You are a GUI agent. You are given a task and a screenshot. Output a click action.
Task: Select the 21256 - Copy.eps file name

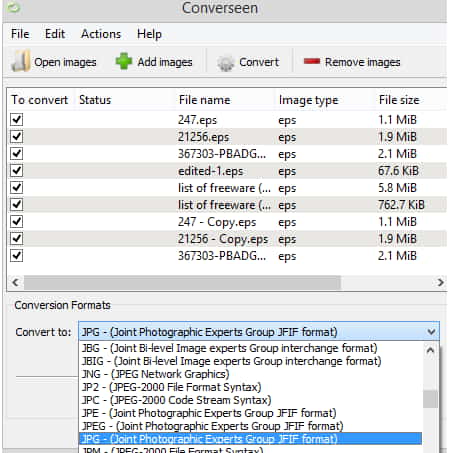pos(223,239)
